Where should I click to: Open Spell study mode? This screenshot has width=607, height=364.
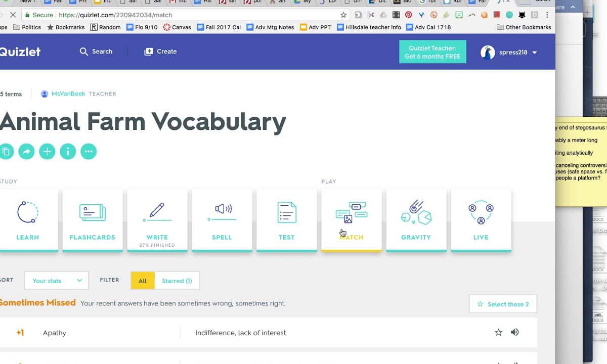click(x=222, y=220)
